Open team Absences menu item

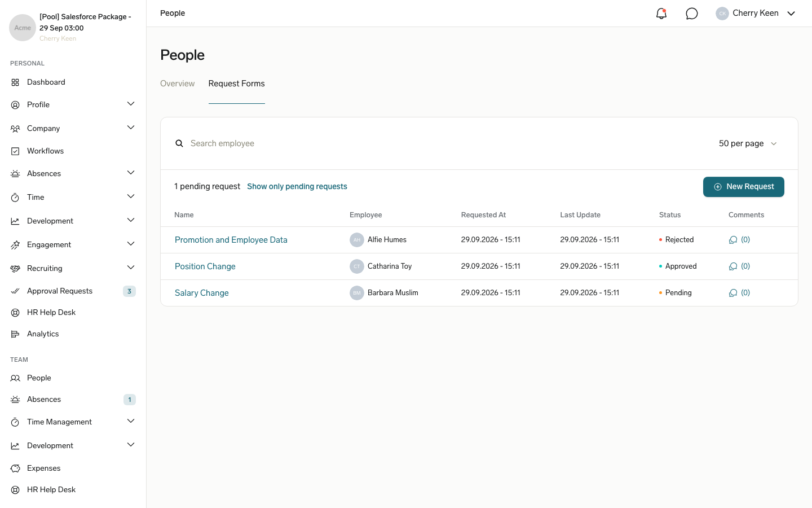44,400
